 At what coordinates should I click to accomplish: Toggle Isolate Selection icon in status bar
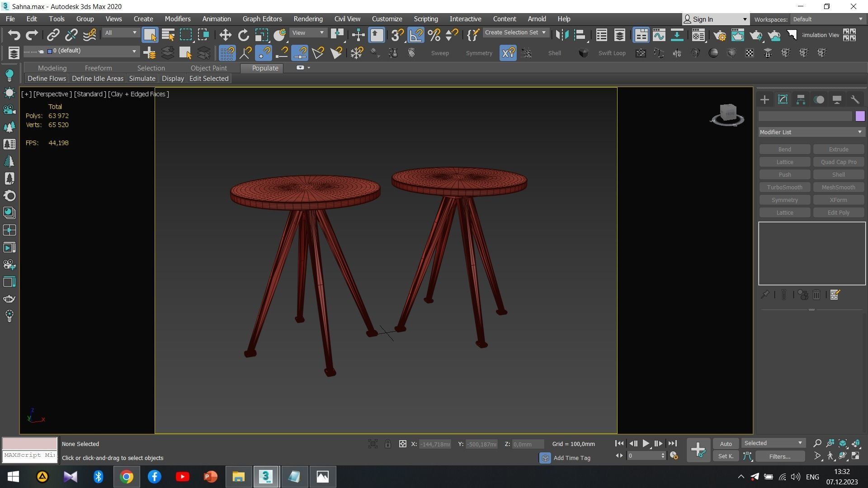coord(373,444)
